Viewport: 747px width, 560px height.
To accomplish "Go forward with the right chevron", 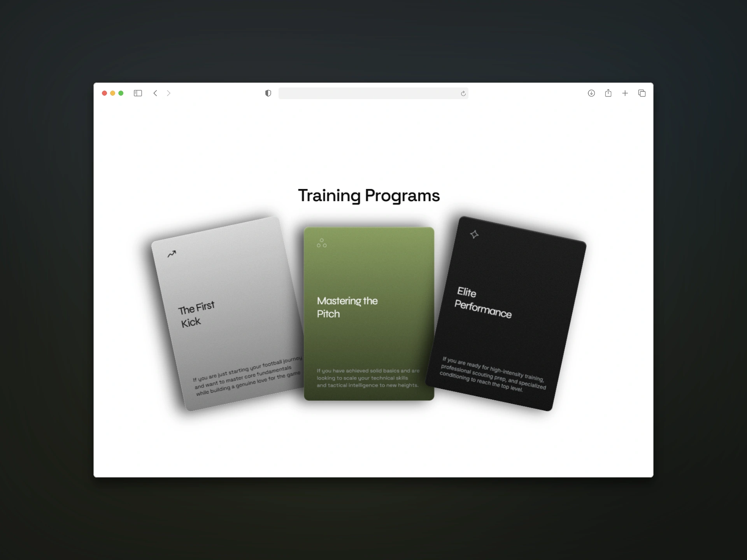I will tap(168, 93).
